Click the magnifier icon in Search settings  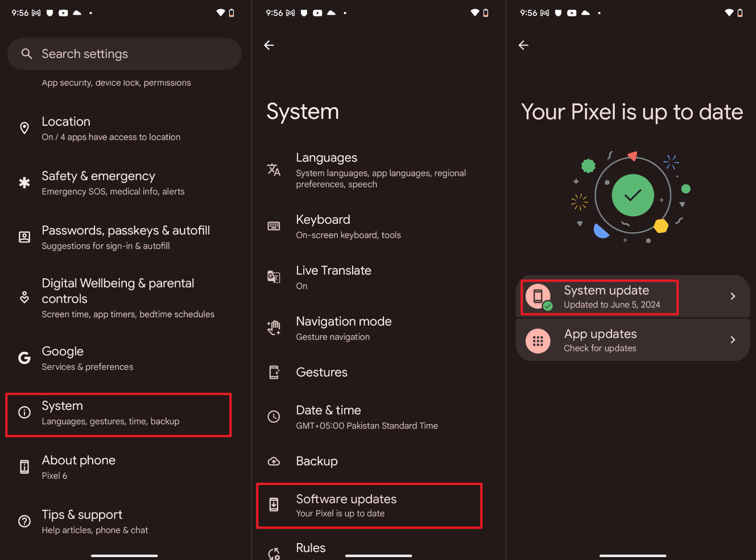coord(26,53)
